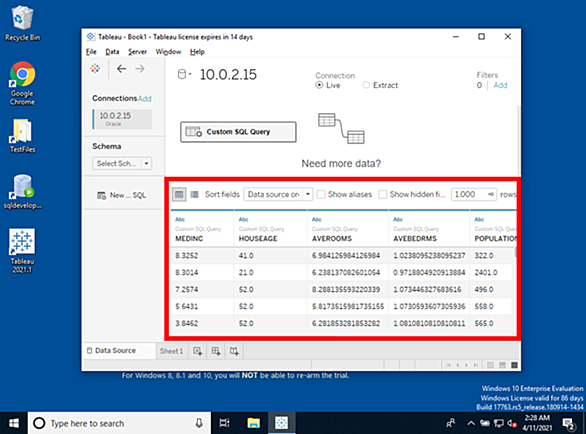Viewport: 586px width, 434px height.
Task: Open the Server menu
Action: click(137, 52)
